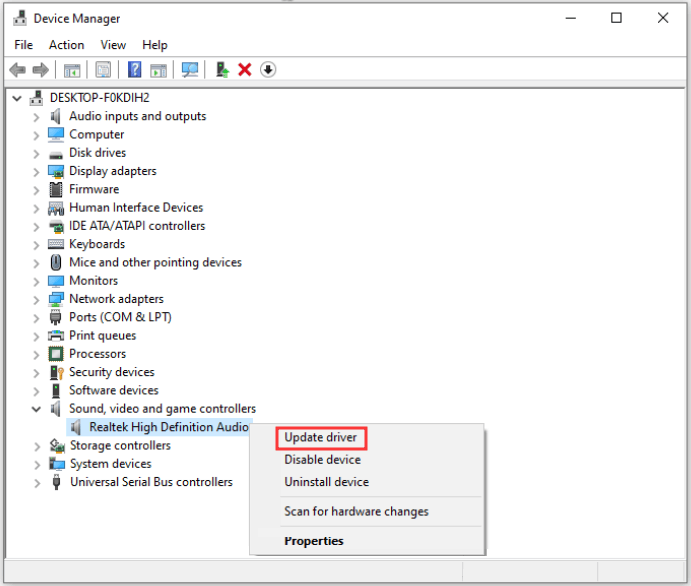Image resolution: width=691 pixels, height=586 pixels.
Task: Open the Help menu
Action: tap(155, 45)
